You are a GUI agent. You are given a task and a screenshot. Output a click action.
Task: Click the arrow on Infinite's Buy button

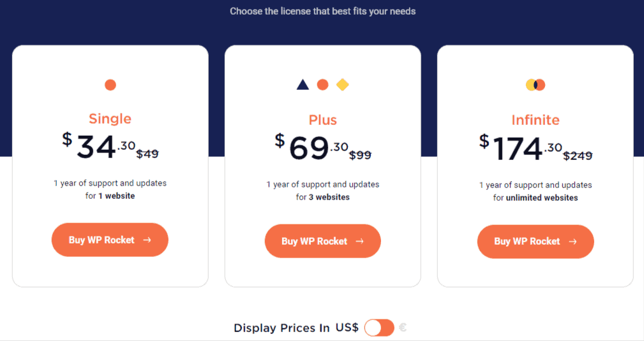573,242
